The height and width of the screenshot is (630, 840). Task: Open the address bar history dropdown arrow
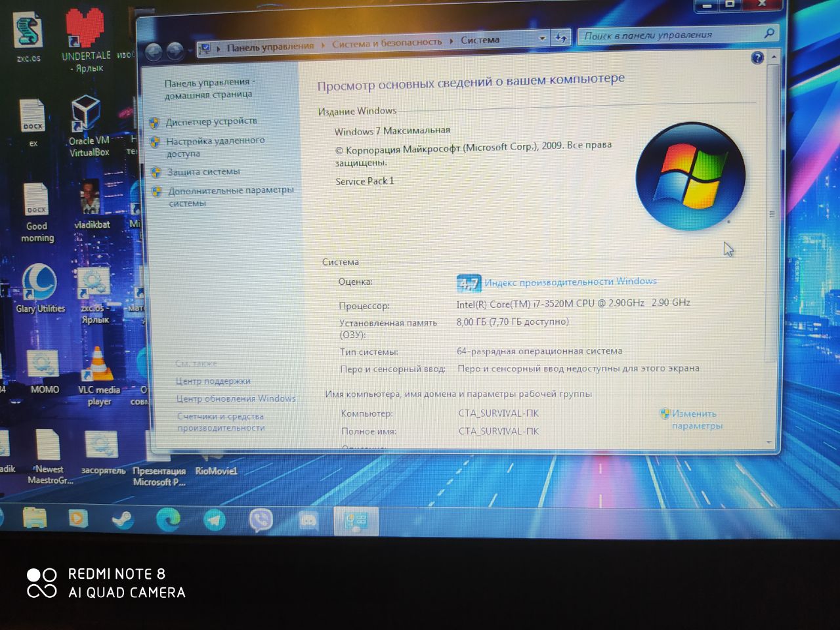(542, 38)
